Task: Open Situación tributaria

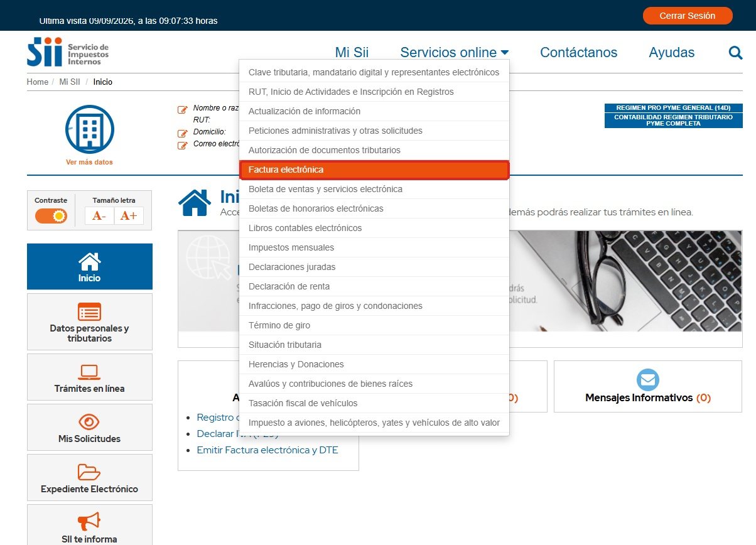Action: pyautogui.click(x=374, y=345)
